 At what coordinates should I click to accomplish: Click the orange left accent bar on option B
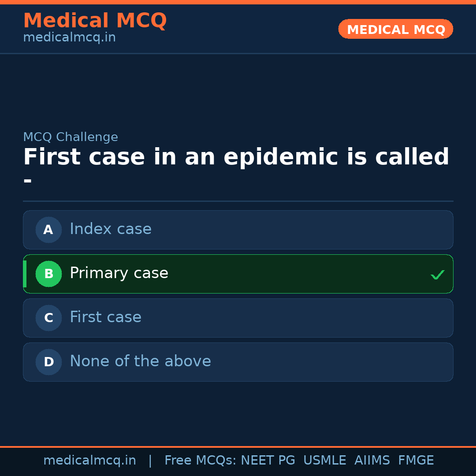tap(25, 274)
